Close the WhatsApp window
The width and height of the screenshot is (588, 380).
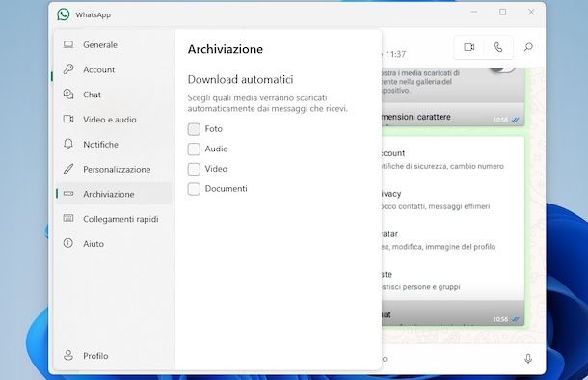pyautogui.click(x=531, y=12)
